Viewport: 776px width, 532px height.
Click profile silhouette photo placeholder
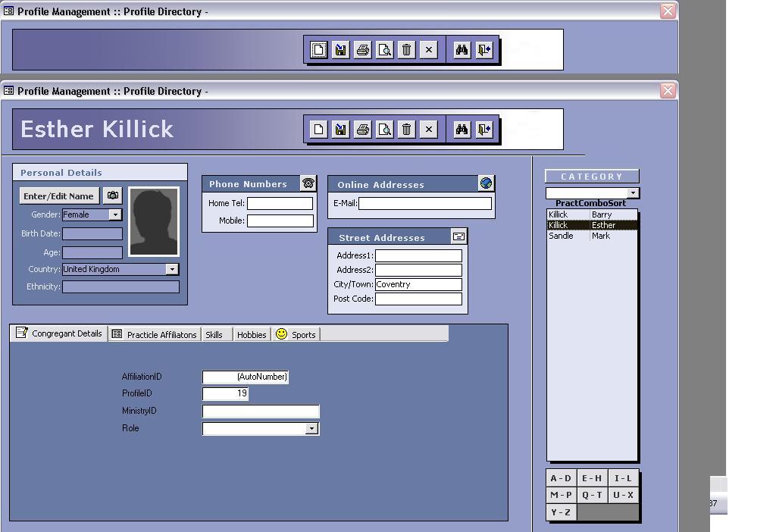pos(154,222)
